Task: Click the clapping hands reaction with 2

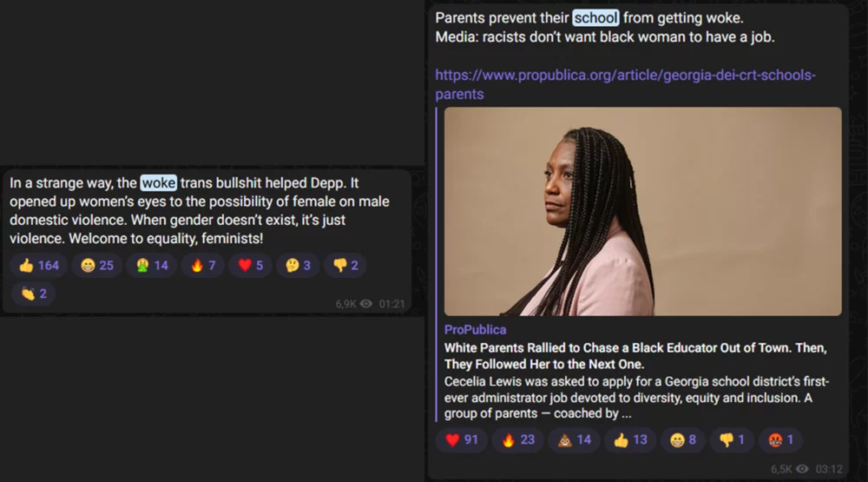Action: (x=33, y=294)
